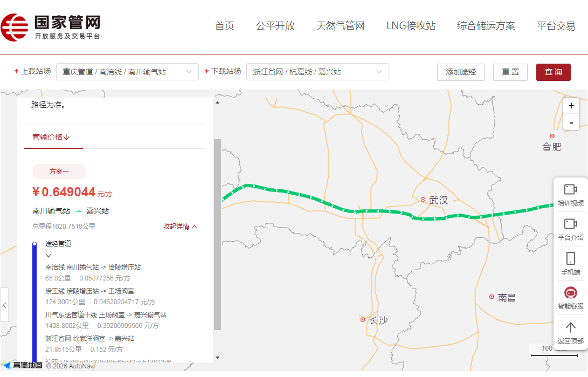Select the 方案一 route option
The height and width of the screenshot is (377, 588).
(59, 172)
